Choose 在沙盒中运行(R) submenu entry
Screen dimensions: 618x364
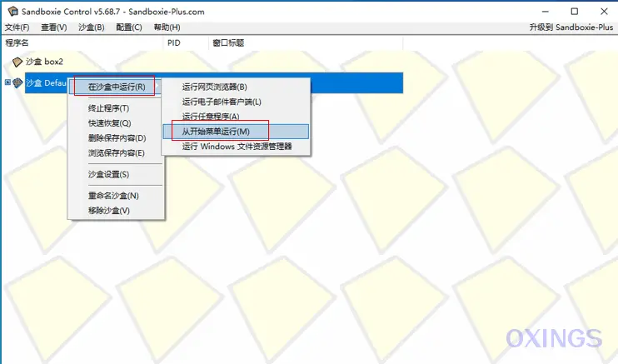click(115, 87)
